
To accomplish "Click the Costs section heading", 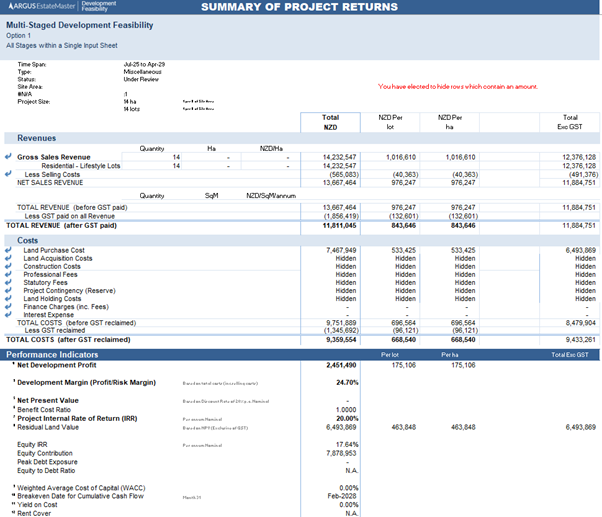I will click(27, 241).
